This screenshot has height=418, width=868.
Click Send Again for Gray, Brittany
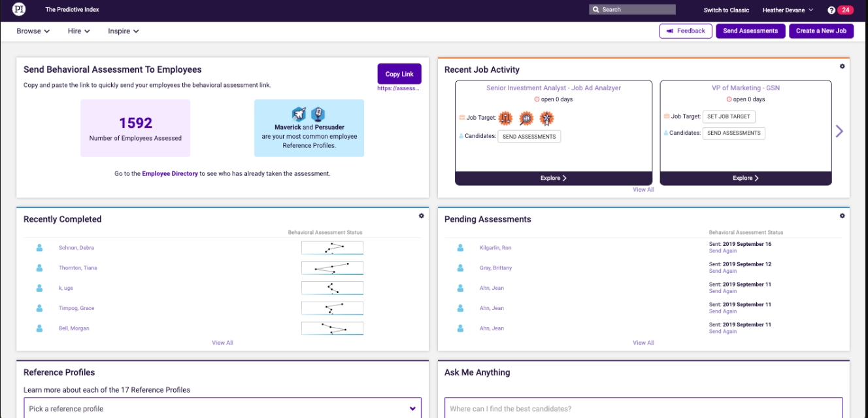723,271
